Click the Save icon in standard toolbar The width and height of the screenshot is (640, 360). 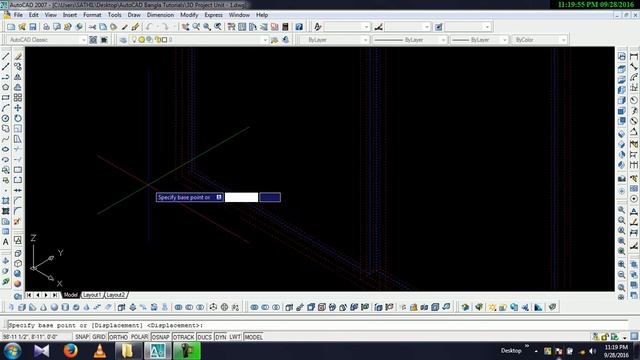[x=33, y=27]
